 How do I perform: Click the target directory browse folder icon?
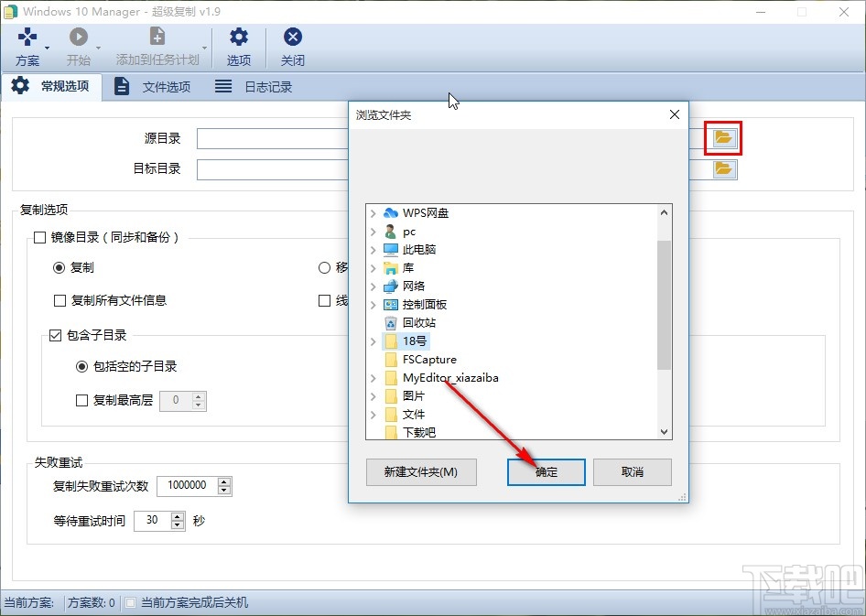pyautogui.click(x=722, y=168)
